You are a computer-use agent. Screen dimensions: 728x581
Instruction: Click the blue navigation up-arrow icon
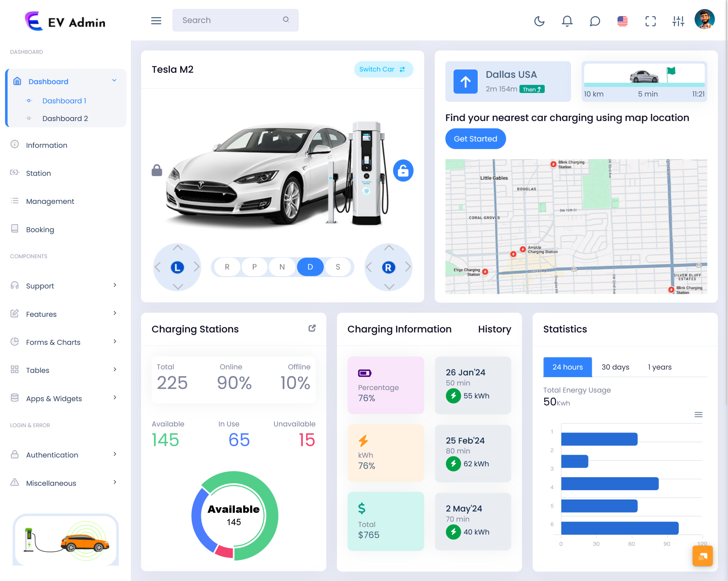(465, 81)
